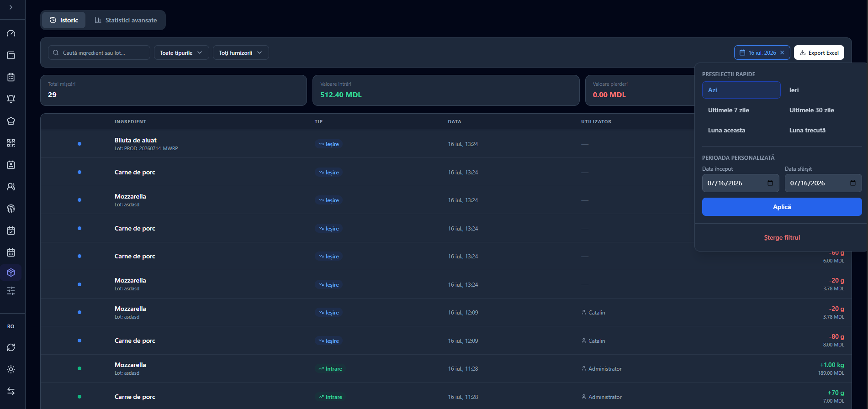Open calendar picker in Data sfârșit field
Viewport: 868px width, 409px height.
coord(853,183)
